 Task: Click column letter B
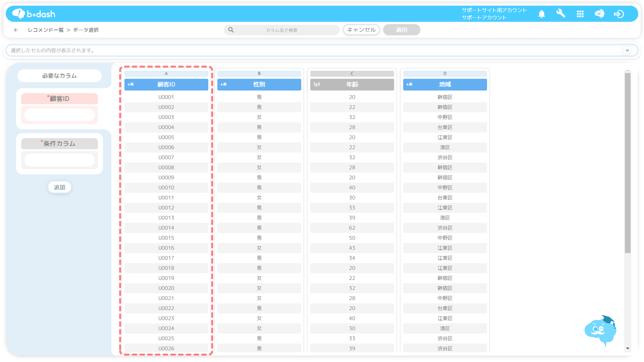pyautogui.click(x=259, y=74)
